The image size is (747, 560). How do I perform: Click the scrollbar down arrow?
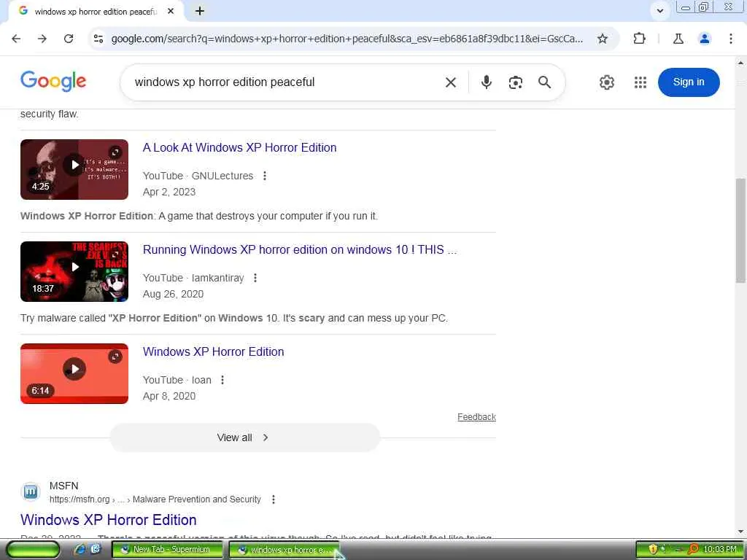pyautogui.click(x=741, y=532)
